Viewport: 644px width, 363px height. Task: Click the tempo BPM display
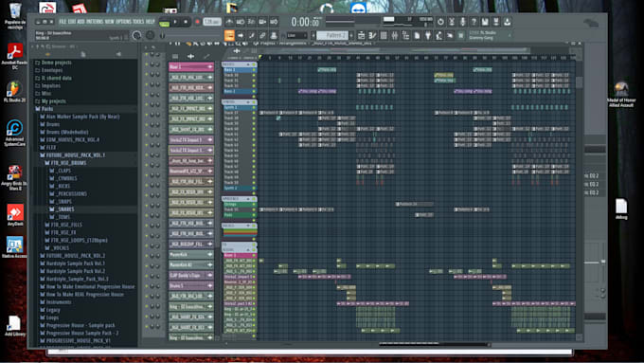[212, 22]
